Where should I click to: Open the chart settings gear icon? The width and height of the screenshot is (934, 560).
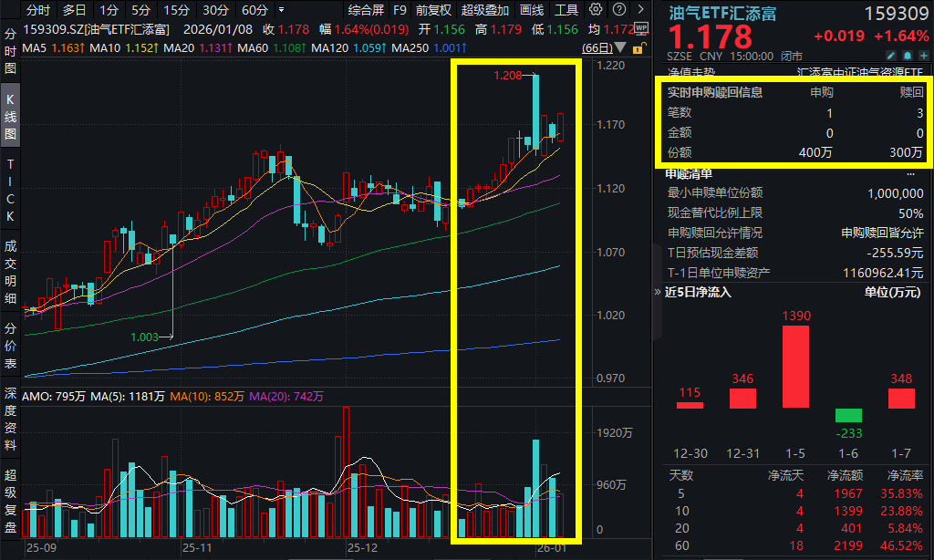(595, 9)
